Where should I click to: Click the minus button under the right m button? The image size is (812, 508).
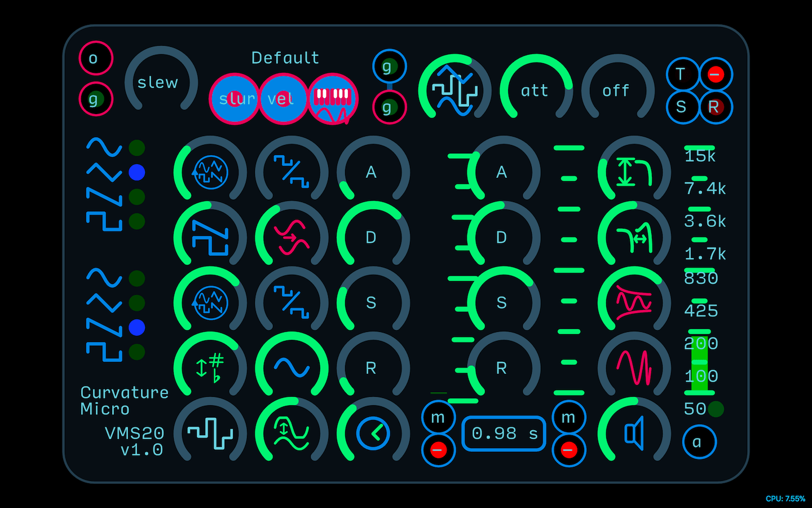pos(569,450)
